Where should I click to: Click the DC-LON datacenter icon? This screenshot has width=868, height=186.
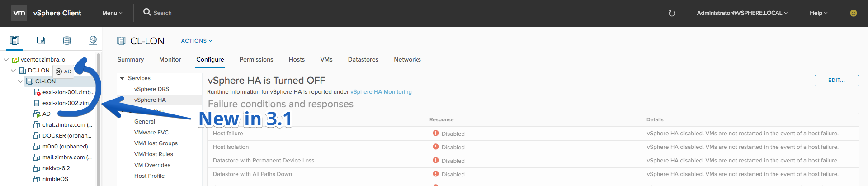point(23,71)
